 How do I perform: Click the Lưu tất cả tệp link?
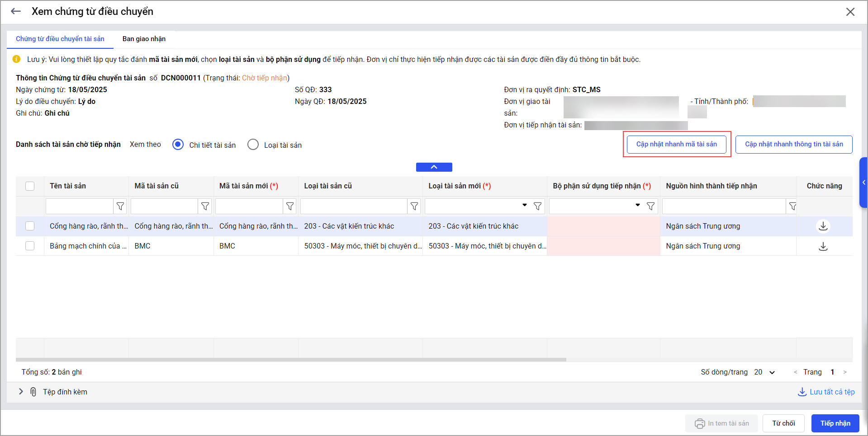pos(826,392)
